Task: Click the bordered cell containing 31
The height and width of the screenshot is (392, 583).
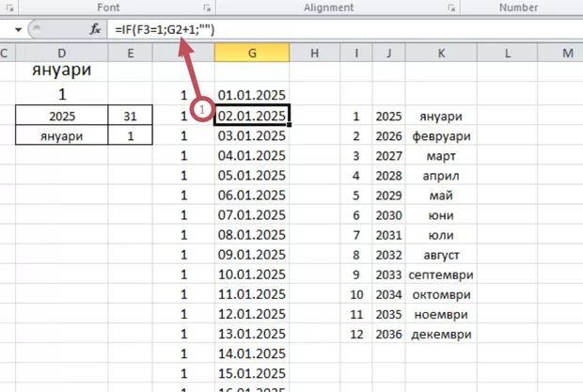Action: [x=130, y=116]
